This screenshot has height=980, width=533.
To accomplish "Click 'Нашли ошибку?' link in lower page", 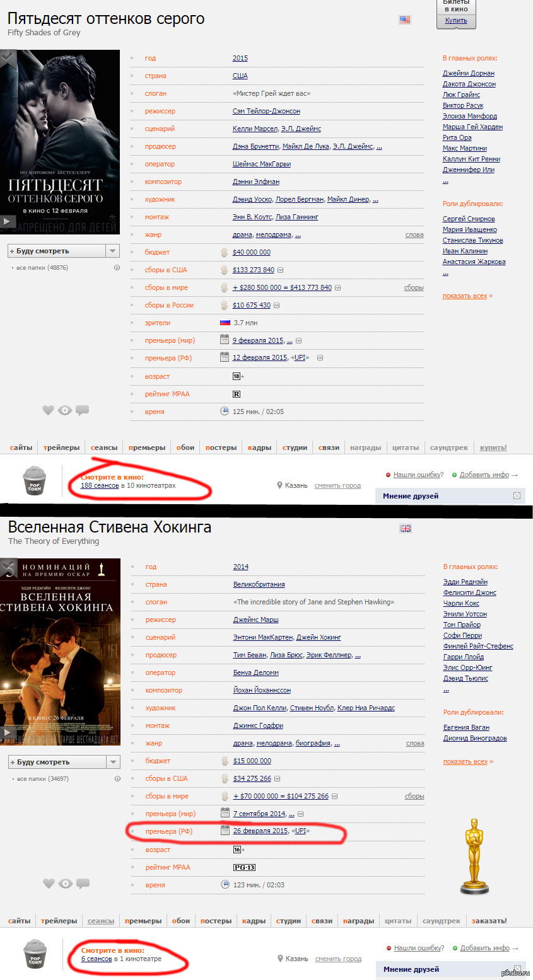I will coord(419,948).
